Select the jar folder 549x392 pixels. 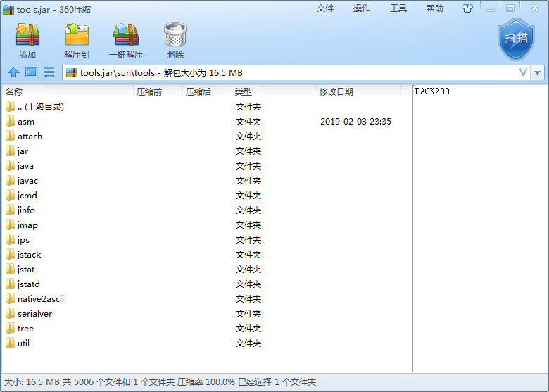pos(206,151)
